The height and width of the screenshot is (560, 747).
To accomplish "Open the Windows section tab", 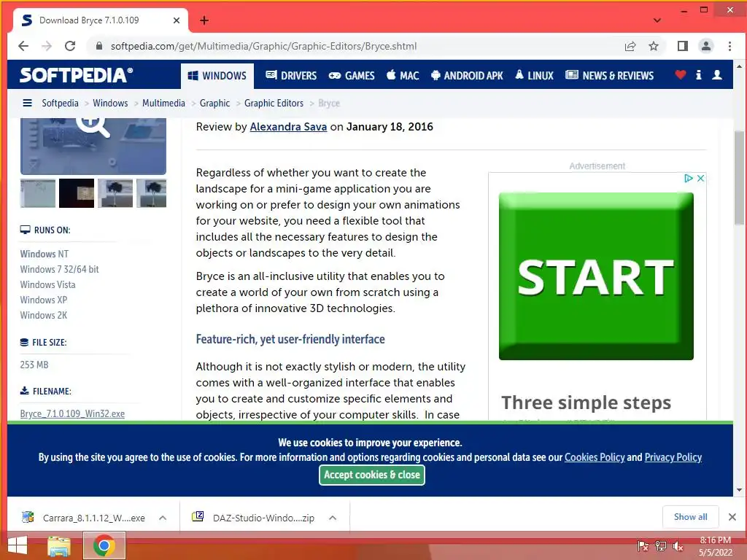I will tap(217, 76).
